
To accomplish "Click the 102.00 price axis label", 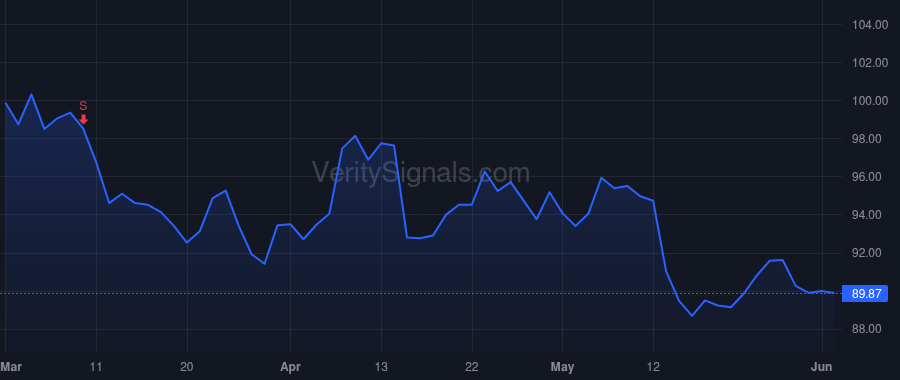I will click(870, 63).
